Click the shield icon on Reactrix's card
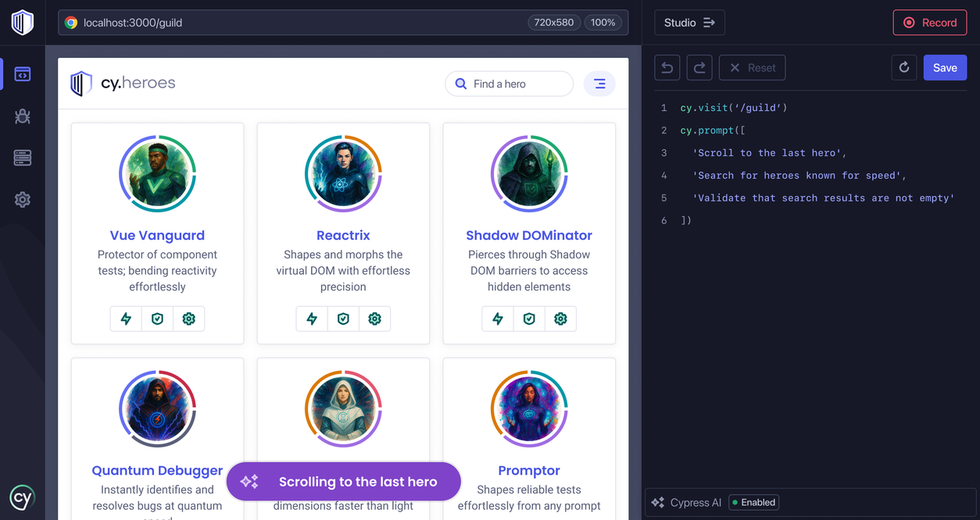The height and width of the screenshot is (520, 980). pos(343,319)
